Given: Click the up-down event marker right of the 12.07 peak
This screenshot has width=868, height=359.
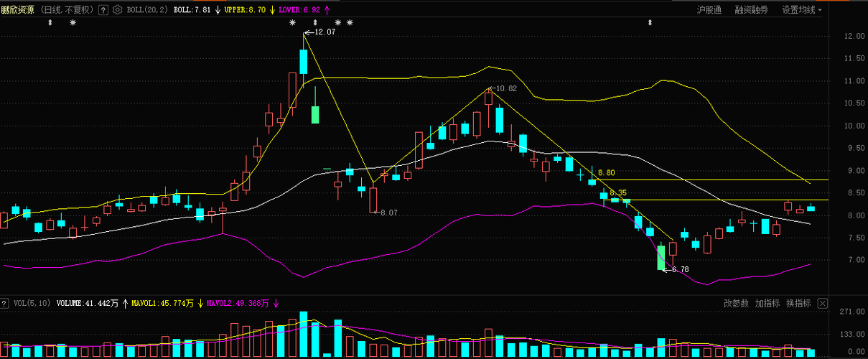Looking at the screenshot, I should (315, 22).
